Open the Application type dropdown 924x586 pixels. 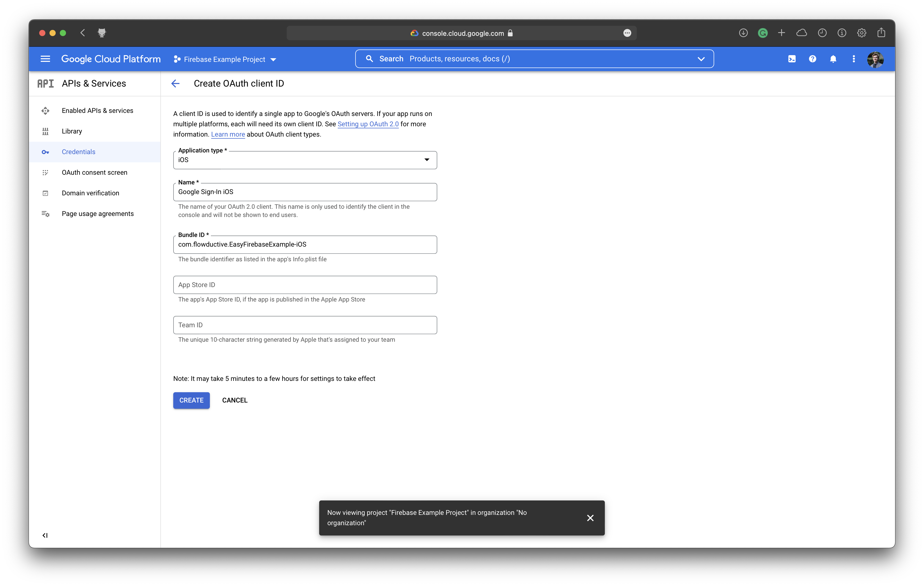(x=305, y=160)
